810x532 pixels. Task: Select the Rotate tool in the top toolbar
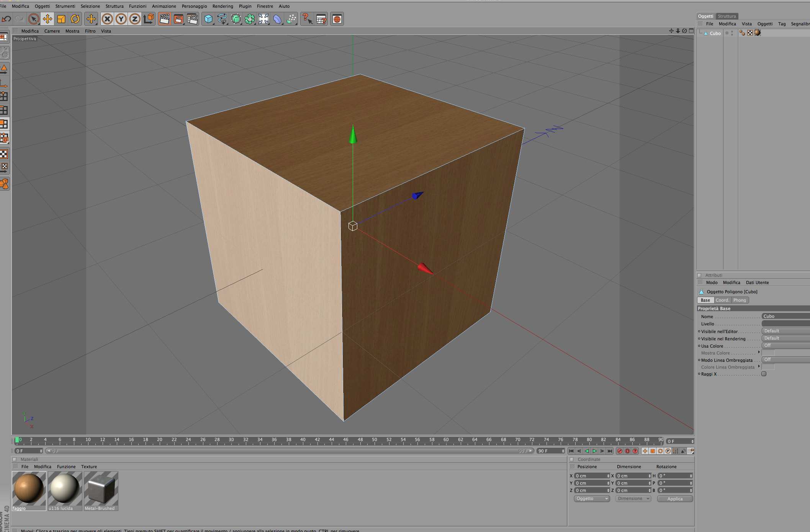pyautogui.click(x=75, y=19)
